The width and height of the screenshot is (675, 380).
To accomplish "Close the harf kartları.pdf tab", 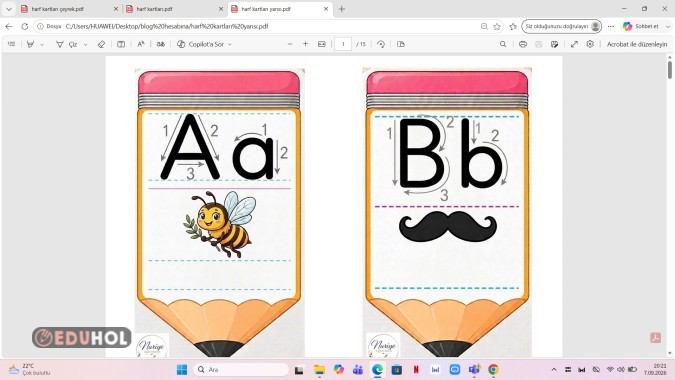I will pyautogui.click(x=221, y=9).
